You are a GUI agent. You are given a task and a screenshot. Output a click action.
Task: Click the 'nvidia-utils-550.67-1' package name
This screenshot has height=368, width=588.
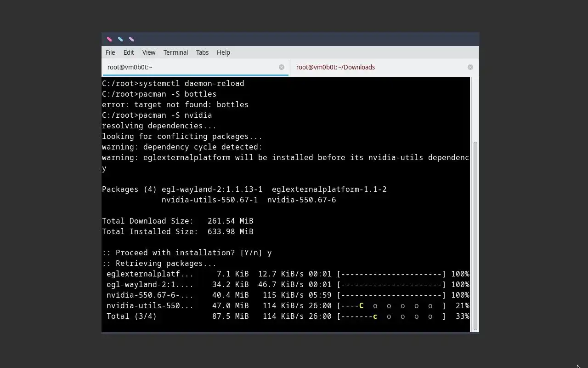(210, 200)
